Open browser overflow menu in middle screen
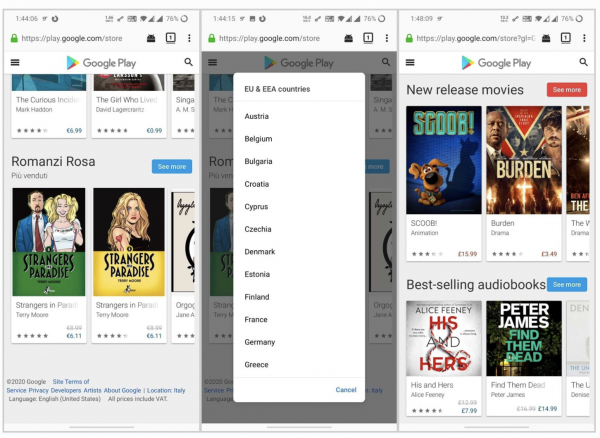 (x=386, y=38)
